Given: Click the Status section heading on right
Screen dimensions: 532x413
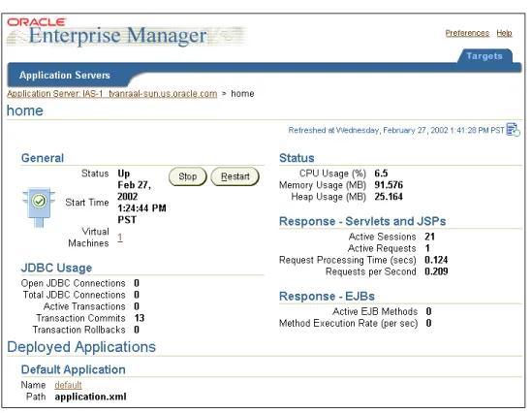Looking at the screenshot, I should pos(297,158).
